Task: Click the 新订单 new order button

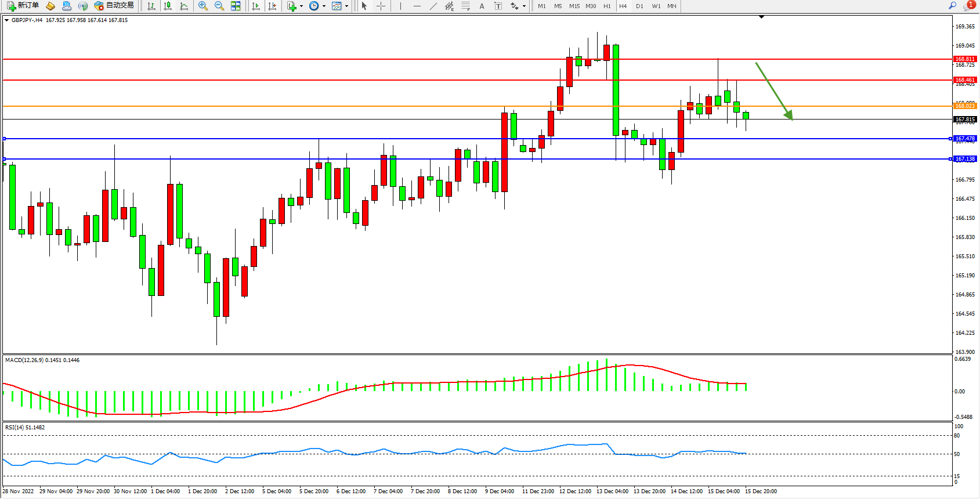Action: [x=23, y=6]
